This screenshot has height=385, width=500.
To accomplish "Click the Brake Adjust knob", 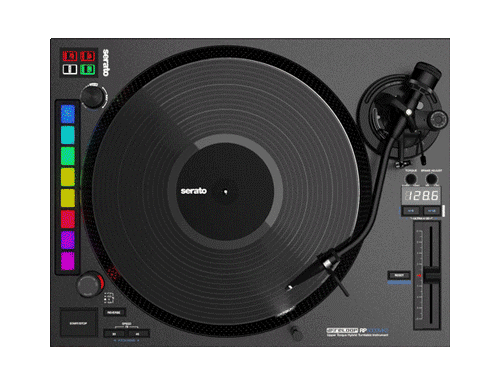I will [x=431, y=179].
